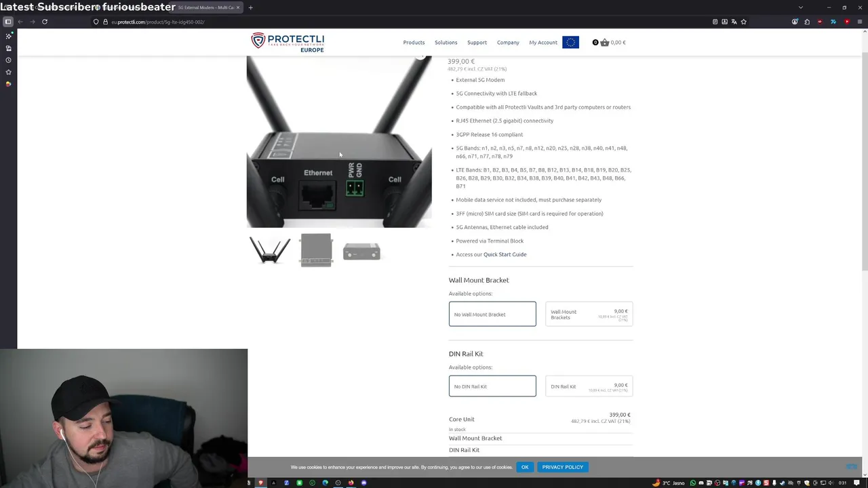Select DIN Rail Kit 9,00 € option

[589, 386]
